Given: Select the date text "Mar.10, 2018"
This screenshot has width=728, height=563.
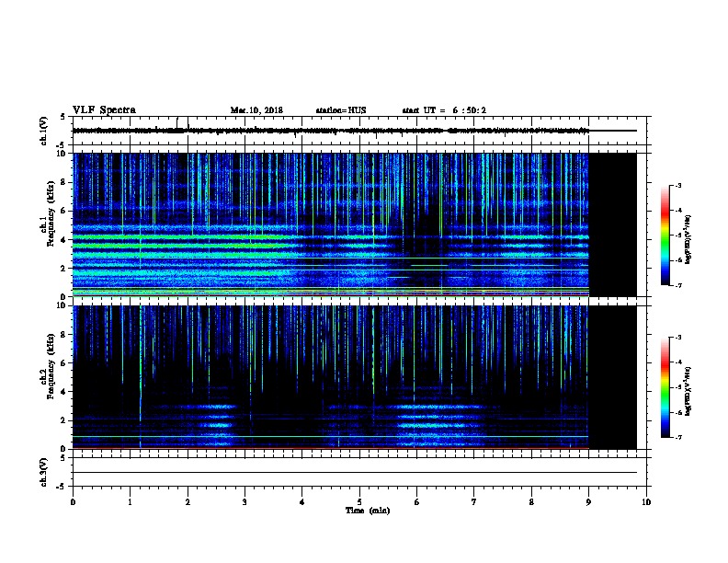Looking at the screenshot, I should (x=256, y=110).
